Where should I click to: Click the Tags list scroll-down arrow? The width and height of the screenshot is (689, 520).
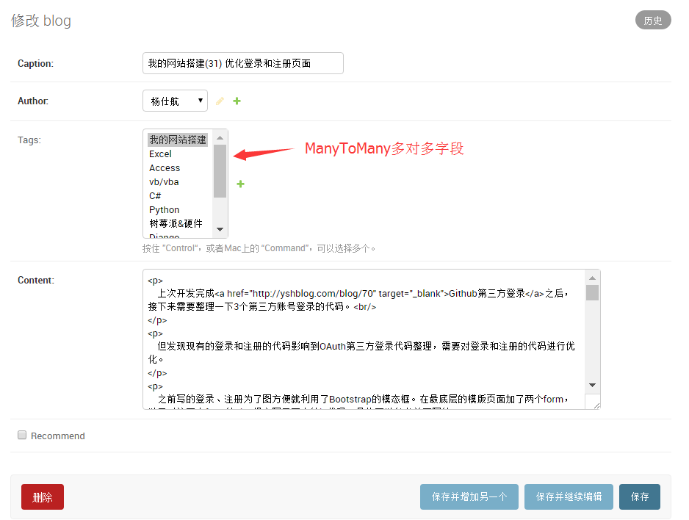(x=220, y=229)
